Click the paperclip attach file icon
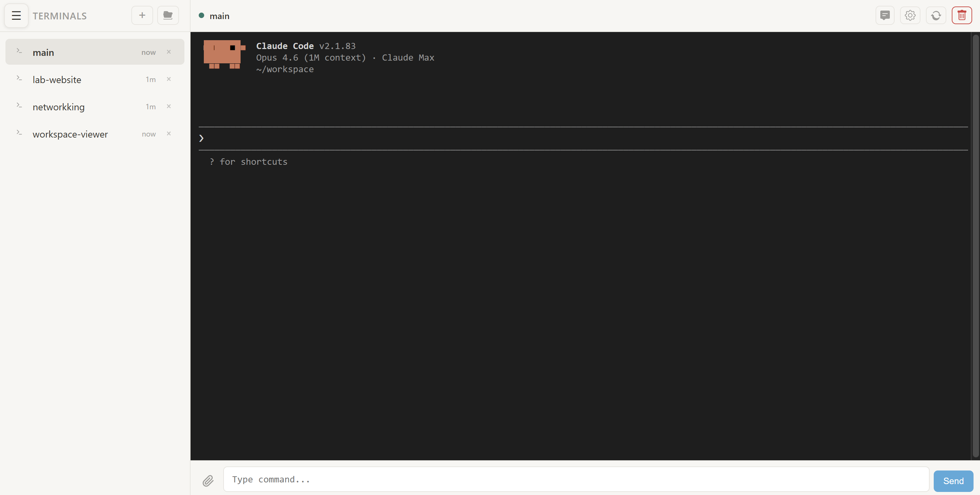 (208, 481)
